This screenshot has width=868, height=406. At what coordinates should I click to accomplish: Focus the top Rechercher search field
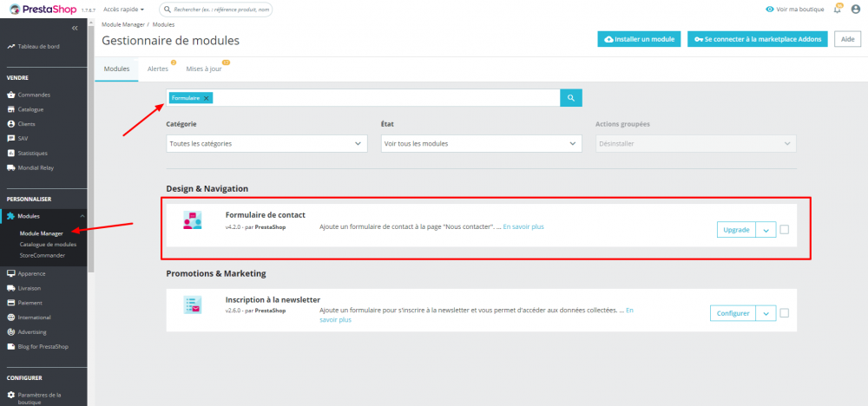tap(216, 10)
